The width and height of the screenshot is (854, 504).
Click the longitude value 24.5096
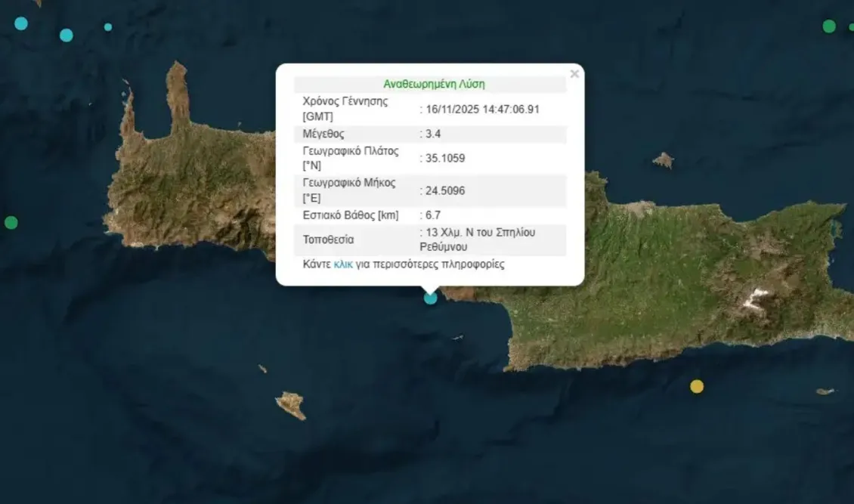coord(445,190)
